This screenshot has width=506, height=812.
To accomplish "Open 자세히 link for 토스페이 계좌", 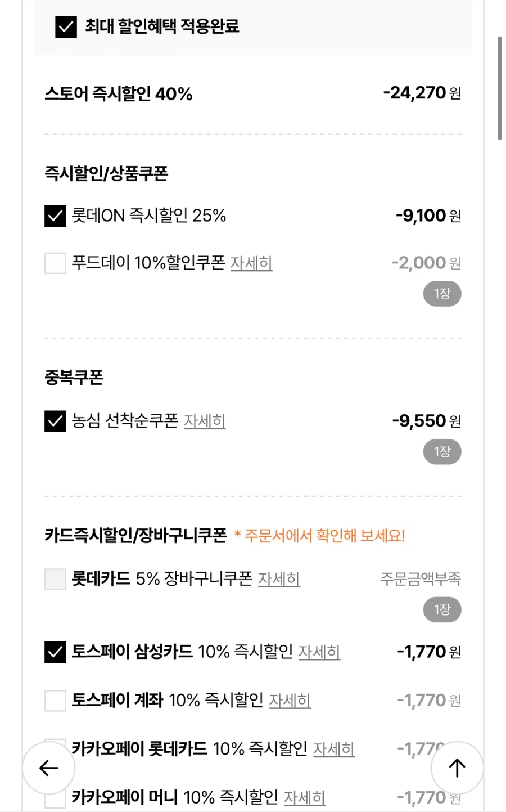I will click(x=290, y=701).
